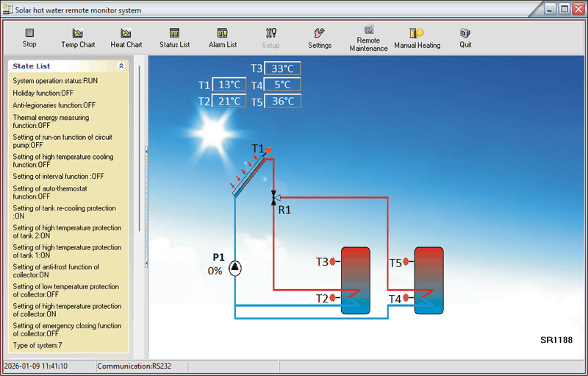The image size is (588, 376).
Task: Click 'Setting of interval function :OFF' row
Action: 58,176
